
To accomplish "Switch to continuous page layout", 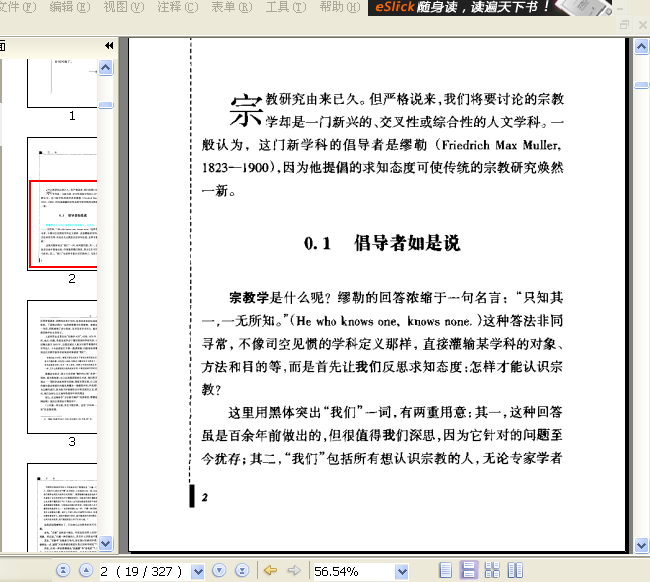I will pos(468,570).
